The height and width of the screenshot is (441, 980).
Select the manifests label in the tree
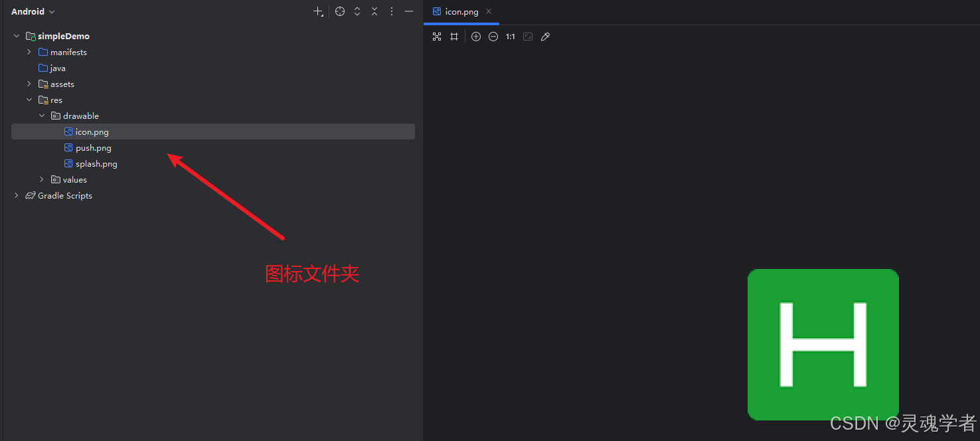pos(68,52)
